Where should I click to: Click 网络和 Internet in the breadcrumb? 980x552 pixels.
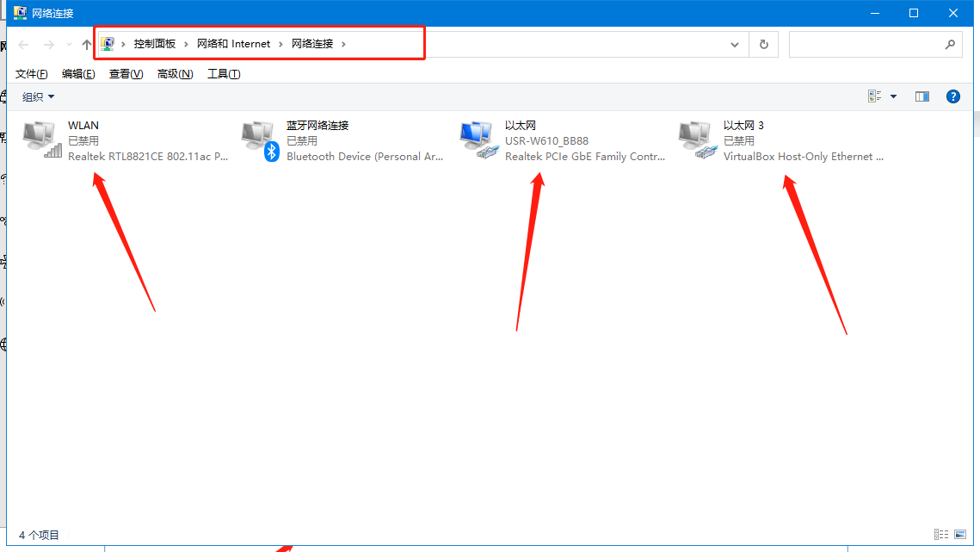233,44
